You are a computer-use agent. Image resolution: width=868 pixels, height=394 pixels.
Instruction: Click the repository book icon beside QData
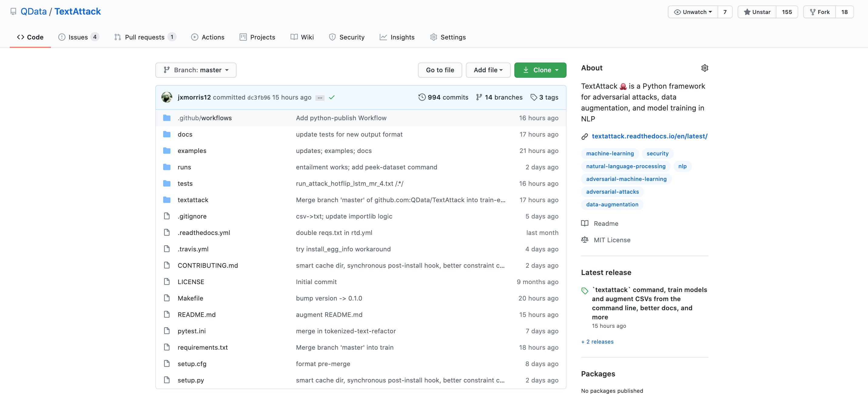click(13, 12)
